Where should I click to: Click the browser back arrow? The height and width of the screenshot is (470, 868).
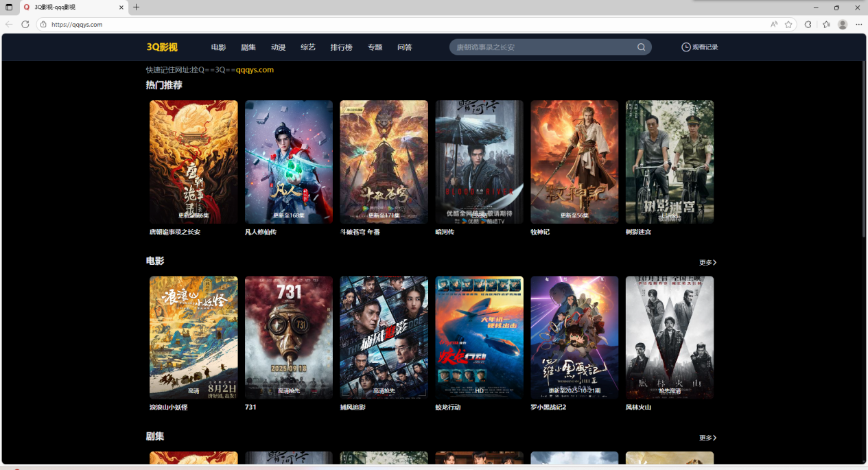[x=9, y=24]
